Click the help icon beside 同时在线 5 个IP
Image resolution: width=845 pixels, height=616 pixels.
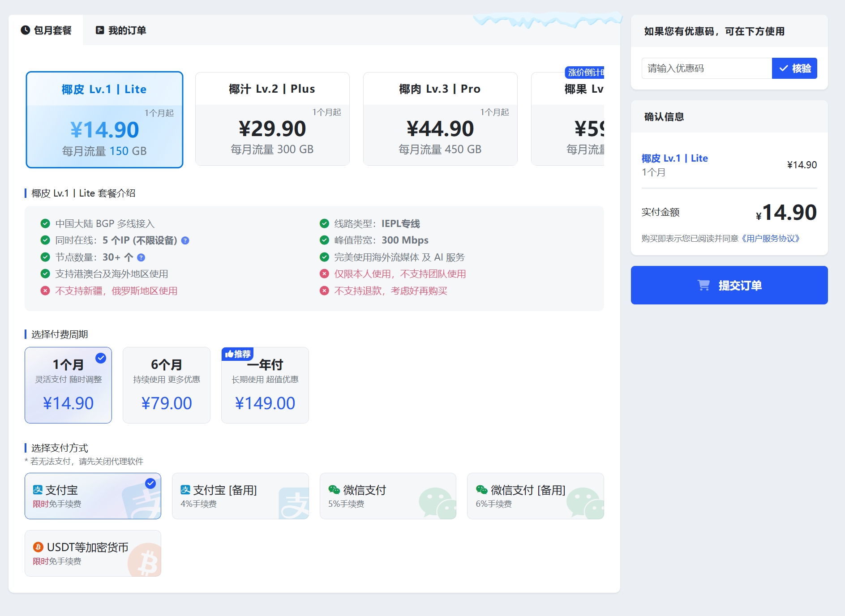(x=185, y=241)
